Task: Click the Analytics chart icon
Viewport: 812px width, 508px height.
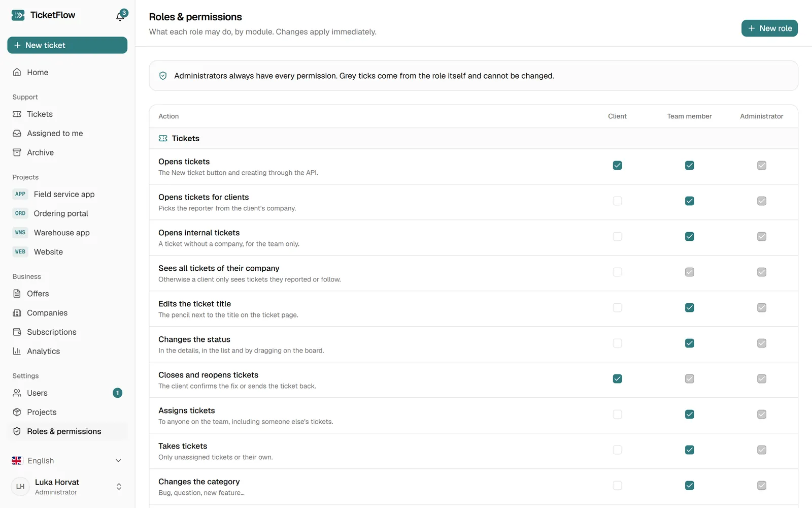Action: pyautogui.click(x=17, y=351)
